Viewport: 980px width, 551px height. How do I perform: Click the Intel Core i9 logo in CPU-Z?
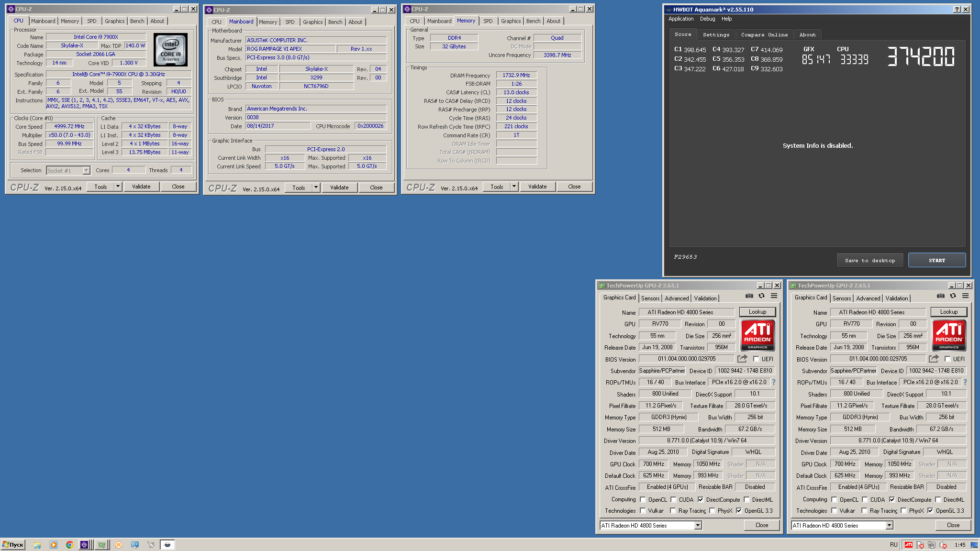(x=171, y=50)
